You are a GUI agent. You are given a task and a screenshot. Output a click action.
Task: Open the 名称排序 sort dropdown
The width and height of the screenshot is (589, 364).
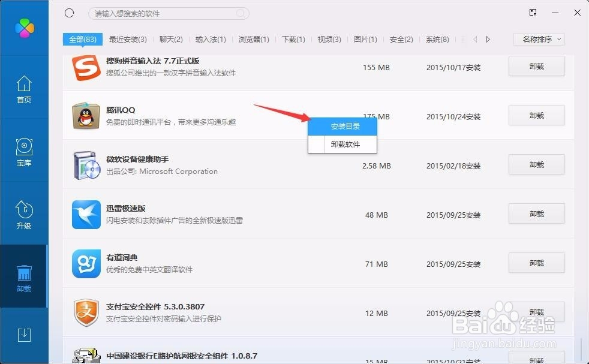[x=539, y=39]
